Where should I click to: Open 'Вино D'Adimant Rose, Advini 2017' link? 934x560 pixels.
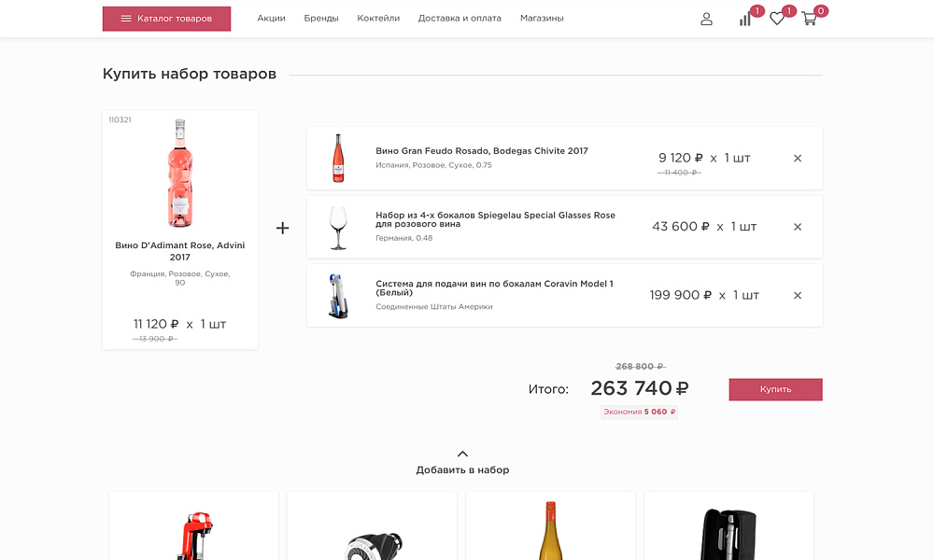pyautogui.click(x=180, y=251)
